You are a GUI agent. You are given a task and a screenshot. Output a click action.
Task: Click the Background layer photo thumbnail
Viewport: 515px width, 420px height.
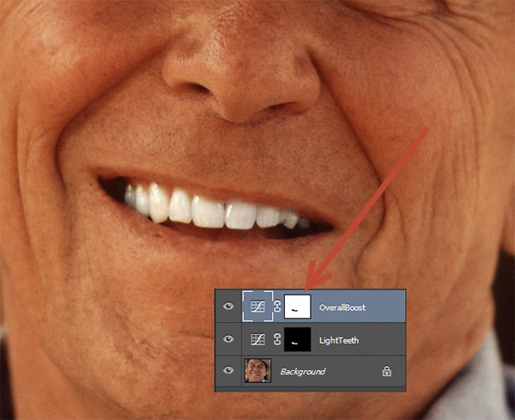257,371
